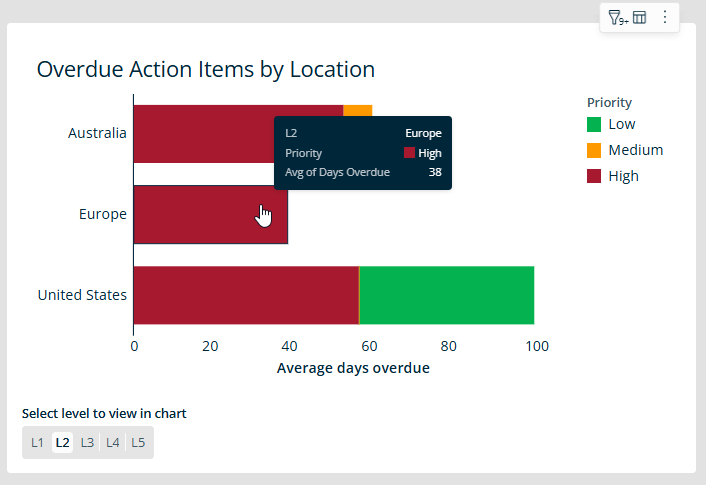Switch chart to level L4

click(113, 442)
